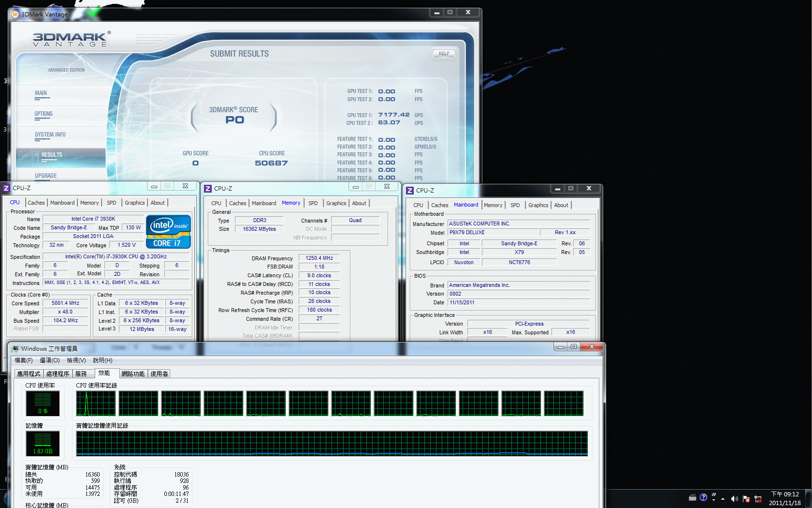Open the 說明(H) menu in Task Manager
The height and width of the screenshot is (508, 812).
click(x=103, y=360)
